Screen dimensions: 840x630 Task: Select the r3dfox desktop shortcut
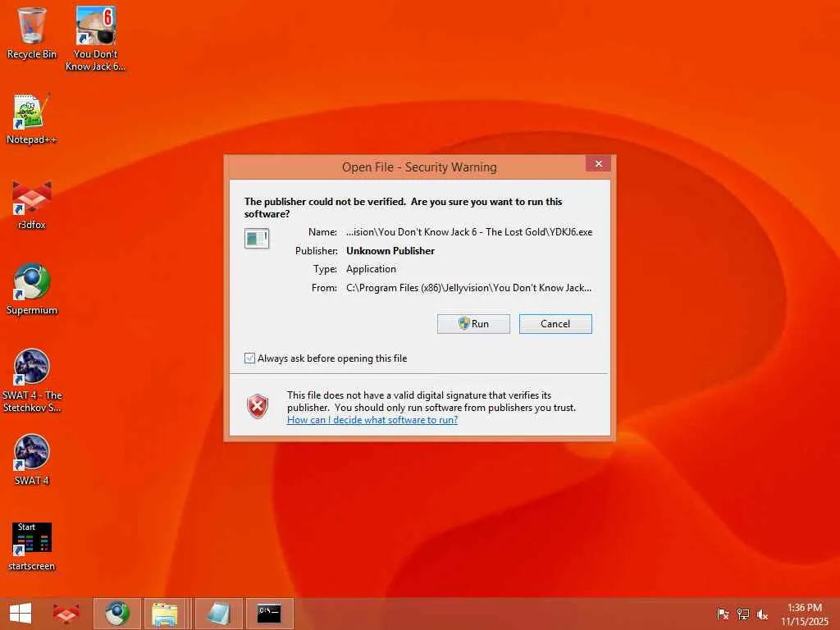point(32,204)
